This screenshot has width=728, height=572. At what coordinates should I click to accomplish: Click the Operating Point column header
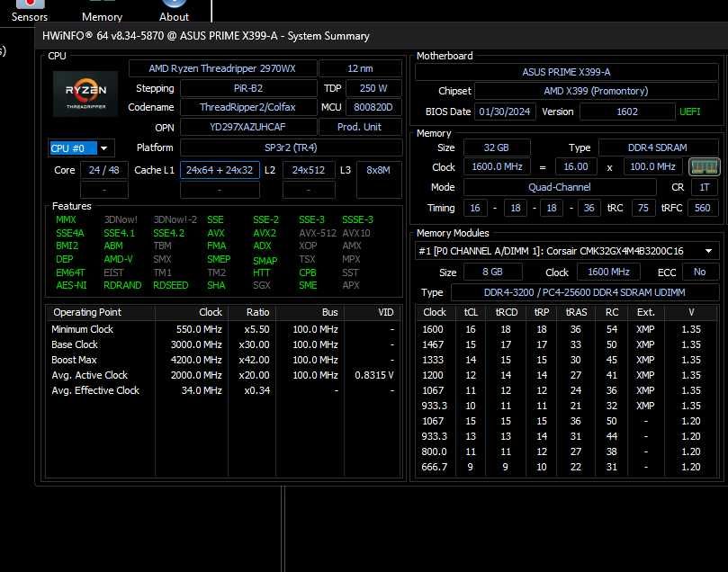tap(101, 312)
